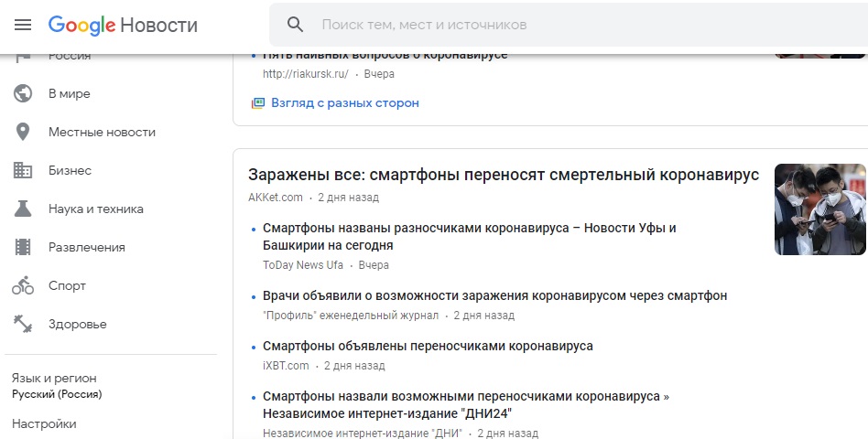Open headline Заражены все: смартфоны переносят смертельный коронавирус
This screenshot has height=439, width=868.
click(504, 175)
